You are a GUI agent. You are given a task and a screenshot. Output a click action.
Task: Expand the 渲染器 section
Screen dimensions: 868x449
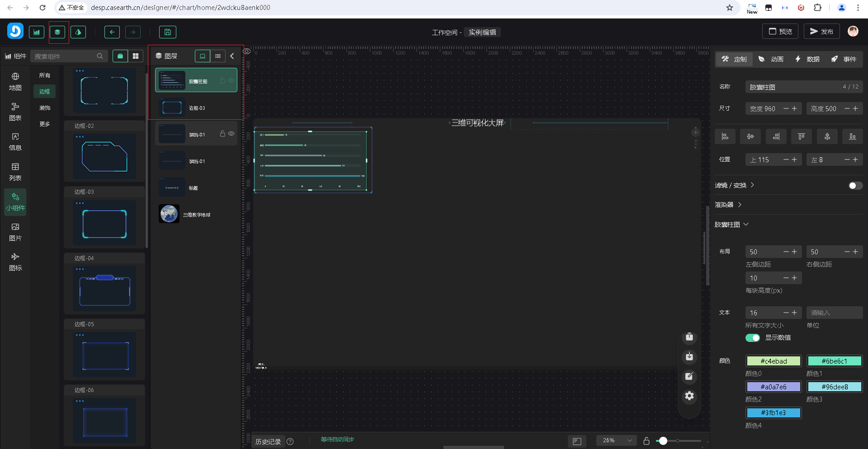click(x=728, y=205)
